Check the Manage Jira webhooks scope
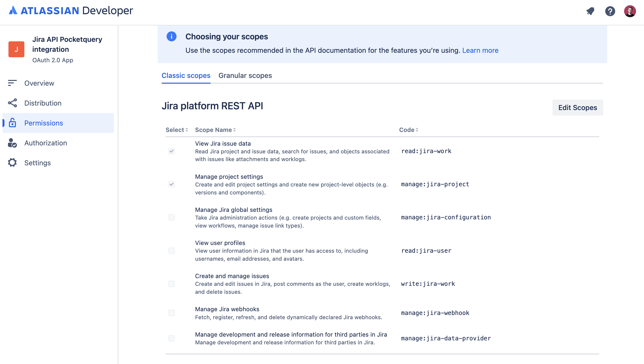 172,313
